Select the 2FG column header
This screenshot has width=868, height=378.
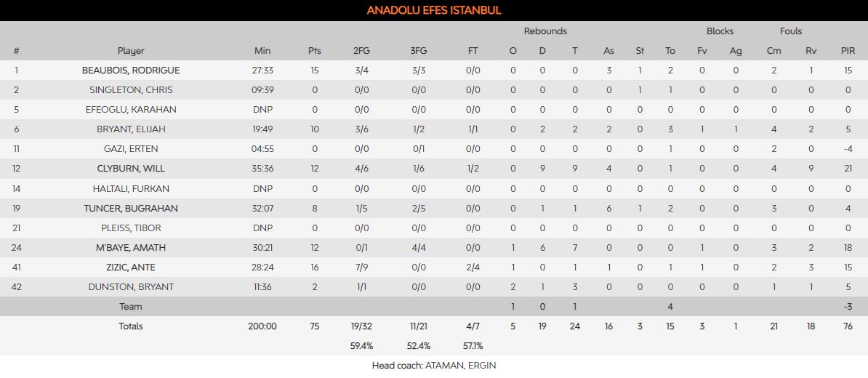[361, 51]
